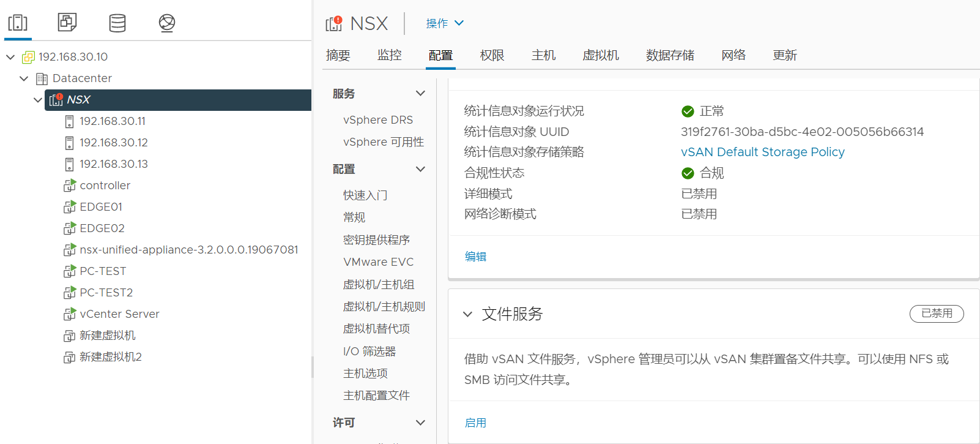Switch to the 网络 tab
Image resolution: width=980 pixels, height=444 pixels.
(733, 55)
